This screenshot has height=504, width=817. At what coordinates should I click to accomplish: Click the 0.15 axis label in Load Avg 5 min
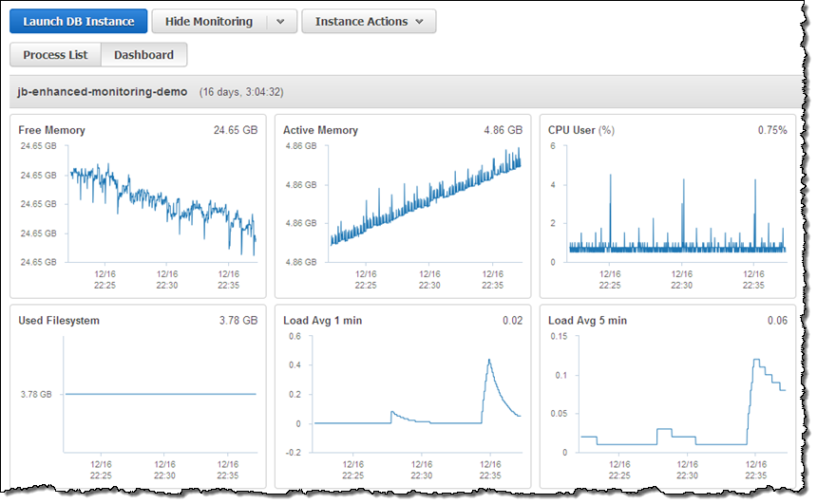[560, 336]
